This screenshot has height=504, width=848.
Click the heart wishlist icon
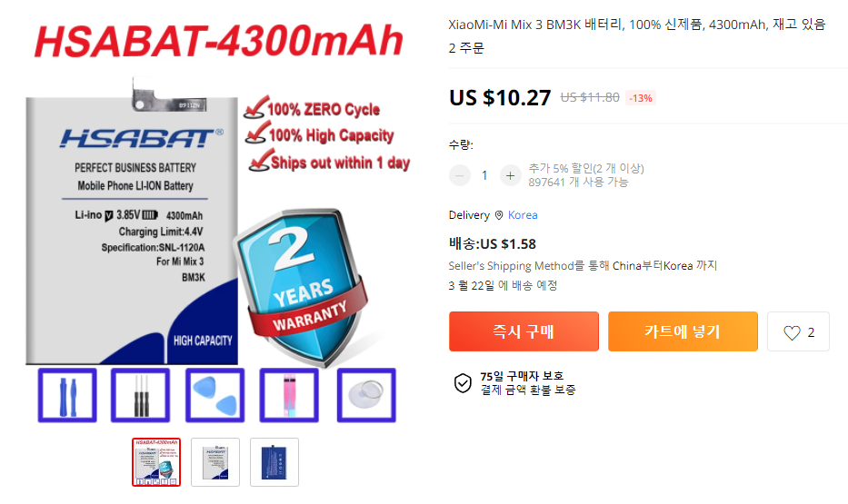[792, 332]
